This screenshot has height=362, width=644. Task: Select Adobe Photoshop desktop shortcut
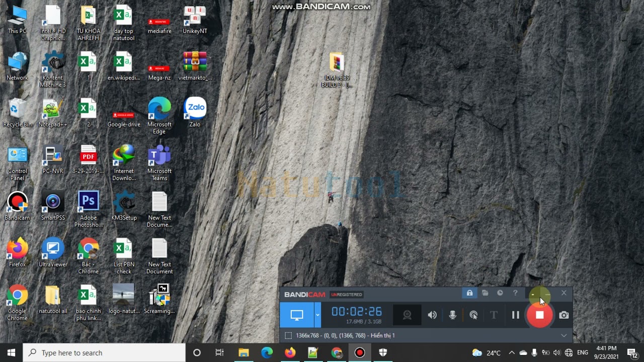tap(88, 210)
